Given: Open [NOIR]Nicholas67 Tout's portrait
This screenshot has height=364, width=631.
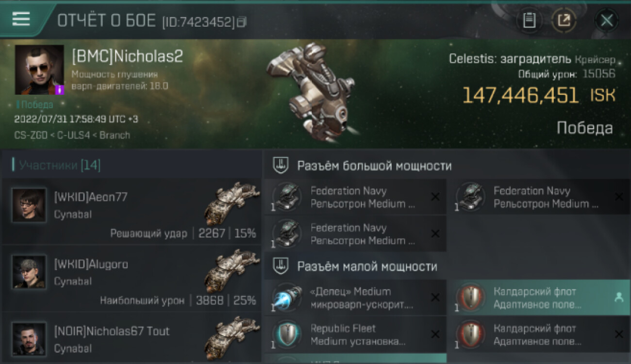Looking at the screenshot, I should (29, 338).
